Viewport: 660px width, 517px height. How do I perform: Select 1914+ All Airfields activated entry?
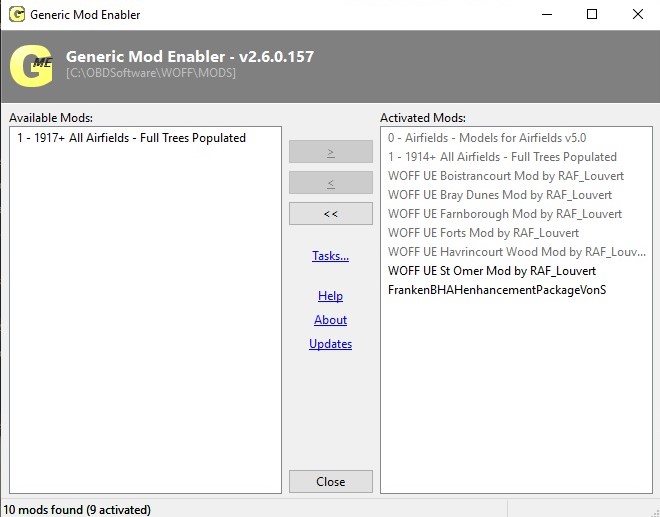click(502, 157)
